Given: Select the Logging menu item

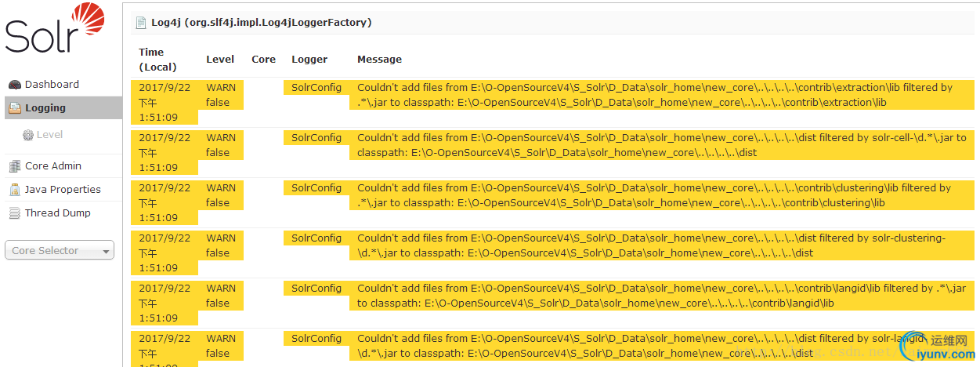Looking at the screenshot, I should (x=63, y=108).
